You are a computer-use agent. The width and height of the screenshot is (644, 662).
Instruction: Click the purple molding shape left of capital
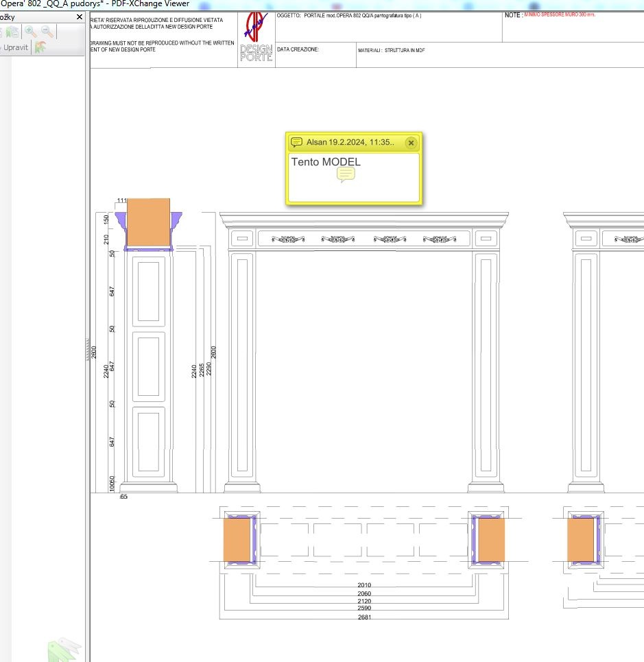click(x=121, y=218)
